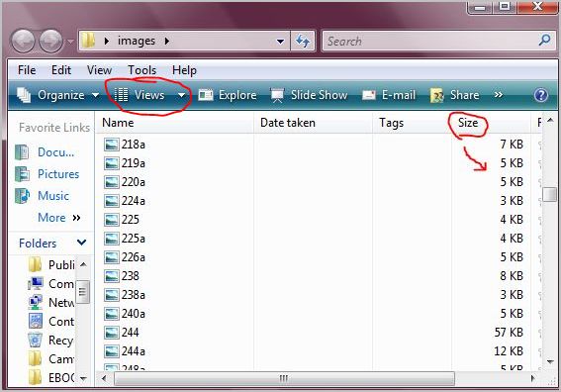Image resolution: width=561 pixels, height=392 pixels.
Task: Click the Organize toolbar button
Action: pyautogui.click(x=58, y=95)
